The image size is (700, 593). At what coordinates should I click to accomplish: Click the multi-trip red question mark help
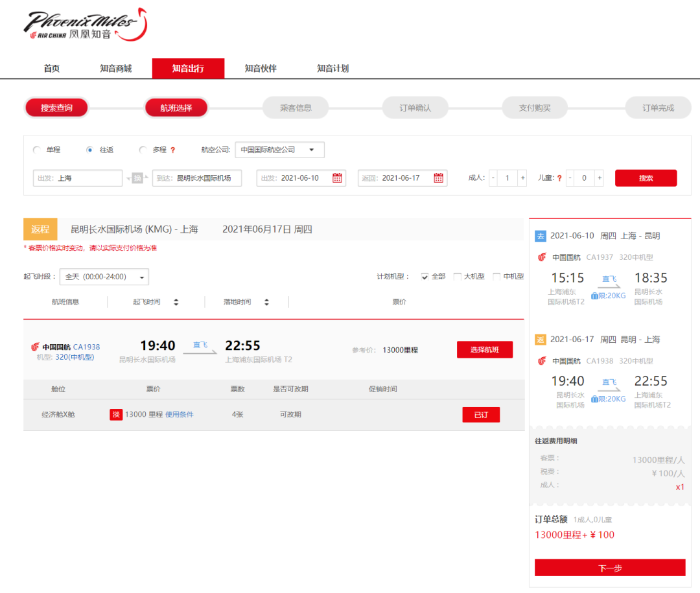coord(173,150)
